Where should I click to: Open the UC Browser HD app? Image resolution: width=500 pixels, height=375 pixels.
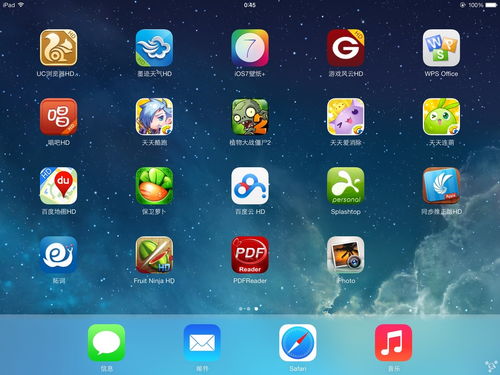click(x=58, y=48)
